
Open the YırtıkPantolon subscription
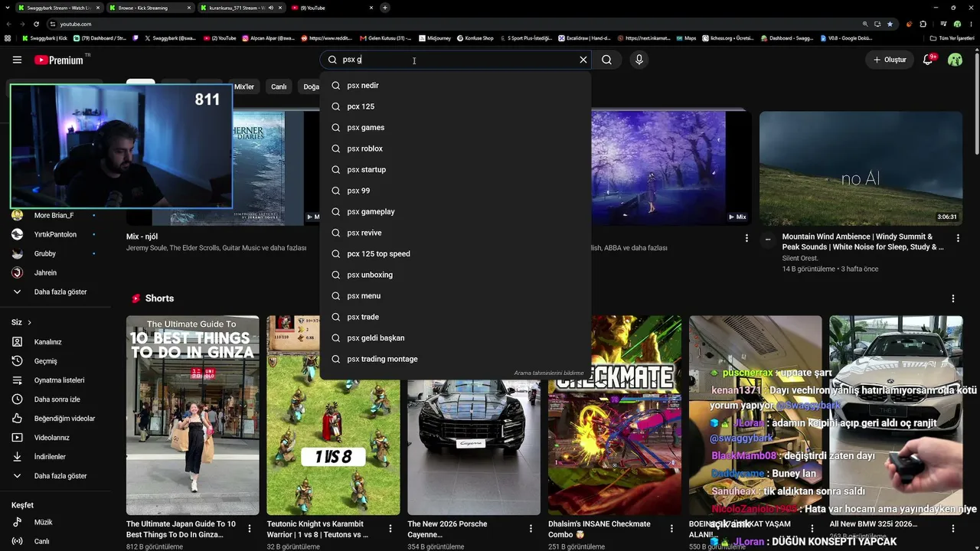(55, 235)
